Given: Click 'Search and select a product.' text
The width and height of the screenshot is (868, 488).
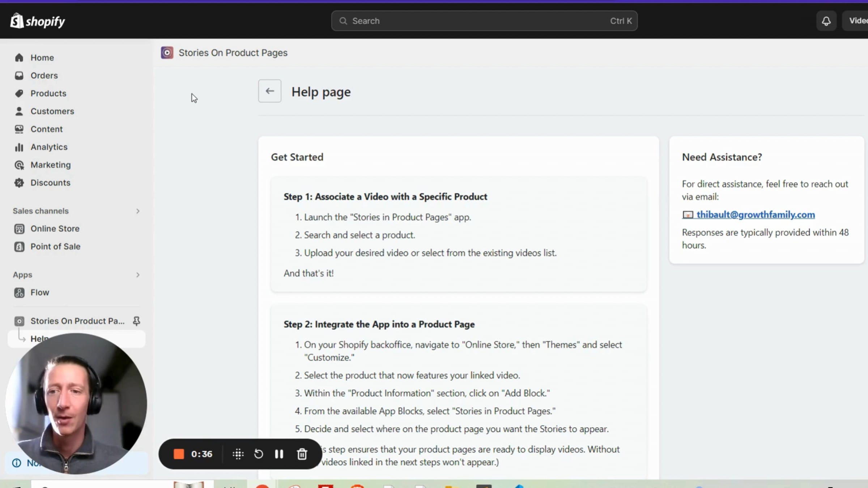Looking at the screenshot, I should (x=359, y=235).
